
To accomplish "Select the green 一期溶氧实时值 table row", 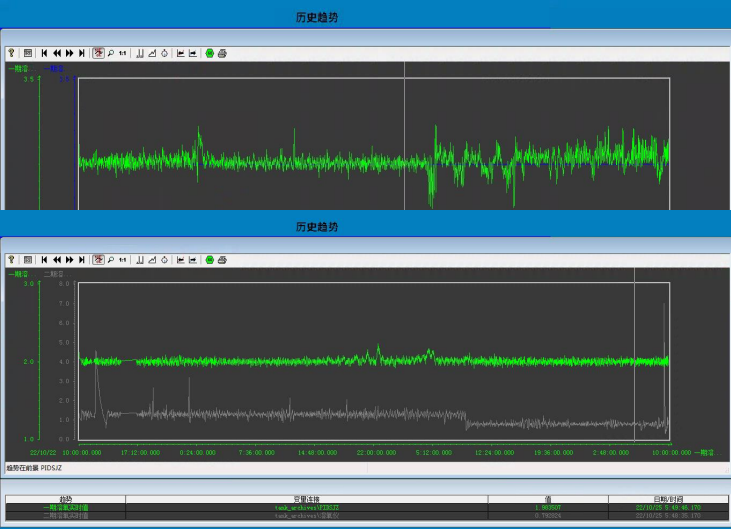I will pos(367,508).
